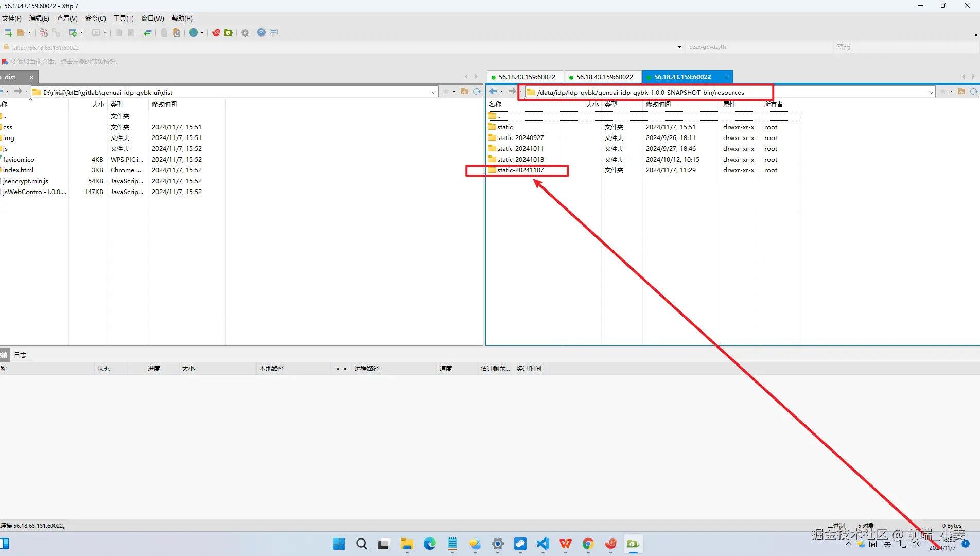This screenshot has width=980, height=556.
Task: Refresh the local dist file list
Action: point(477,92)
